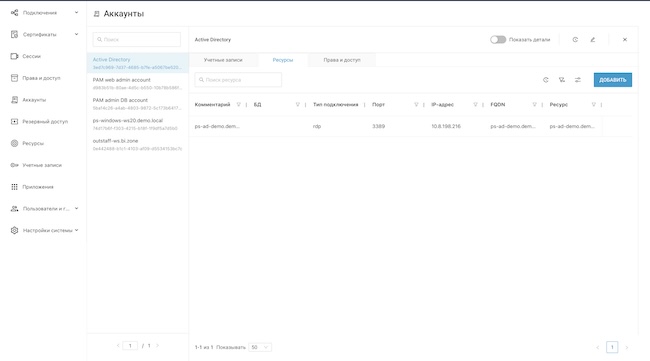650x361 pixels.
Task: Go to previous page in accounts list
Action: coord(118,346)
